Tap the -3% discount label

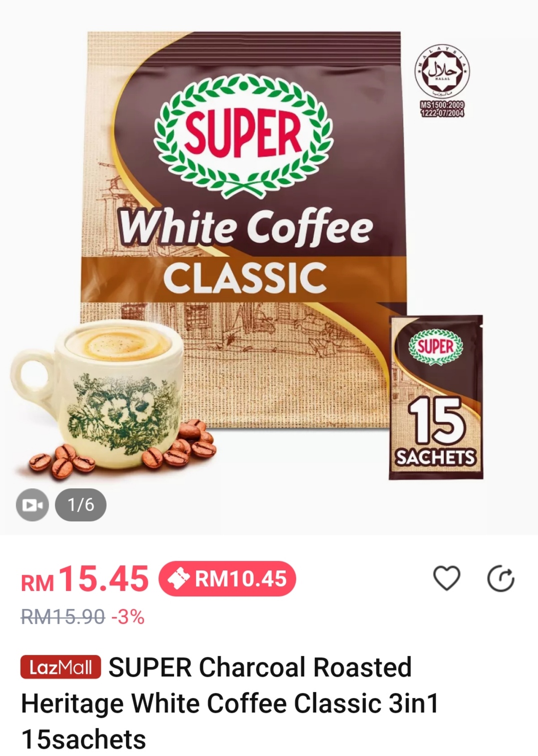pyautogui.click(x=128, y=617)
